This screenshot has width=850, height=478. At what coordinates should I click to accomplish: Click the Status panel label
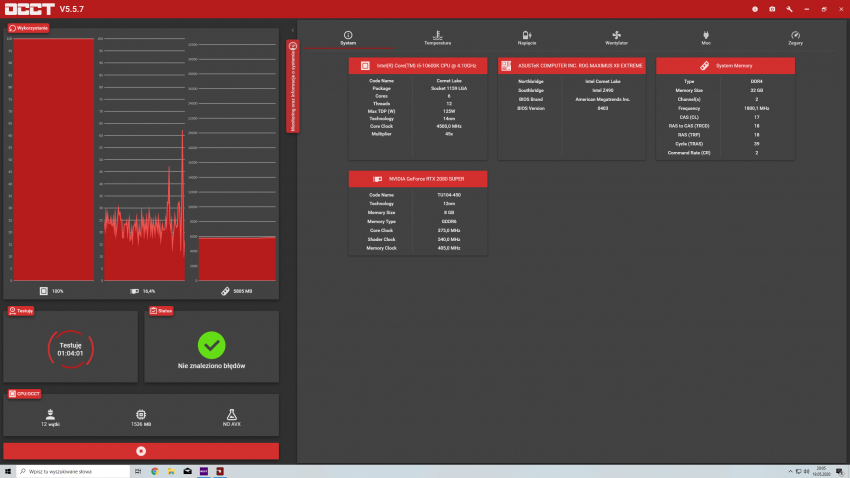tap(161, 311)
